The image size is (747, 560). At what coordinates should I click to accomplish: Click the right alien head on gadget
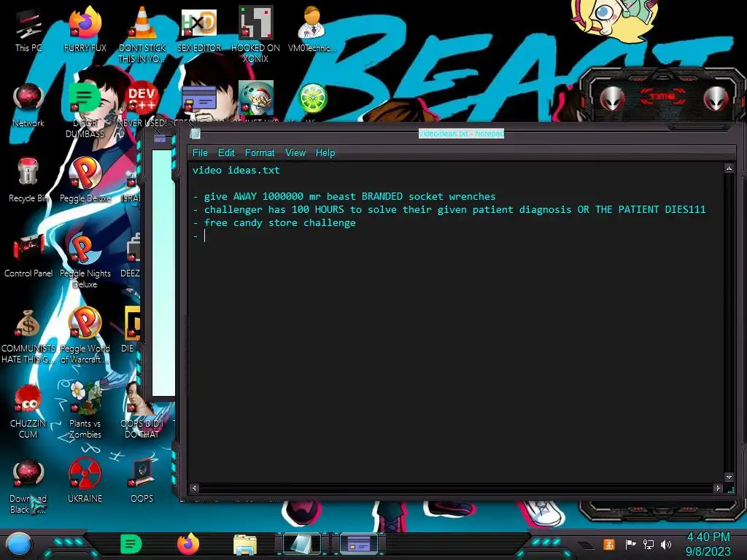716,98
